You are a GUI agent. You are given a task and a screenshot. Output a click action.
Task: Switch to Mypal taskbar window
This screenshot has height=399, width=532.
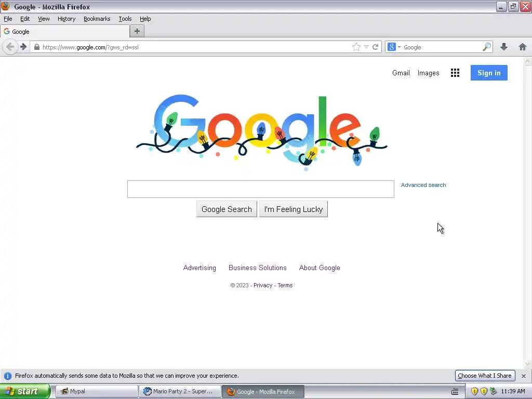96,391
